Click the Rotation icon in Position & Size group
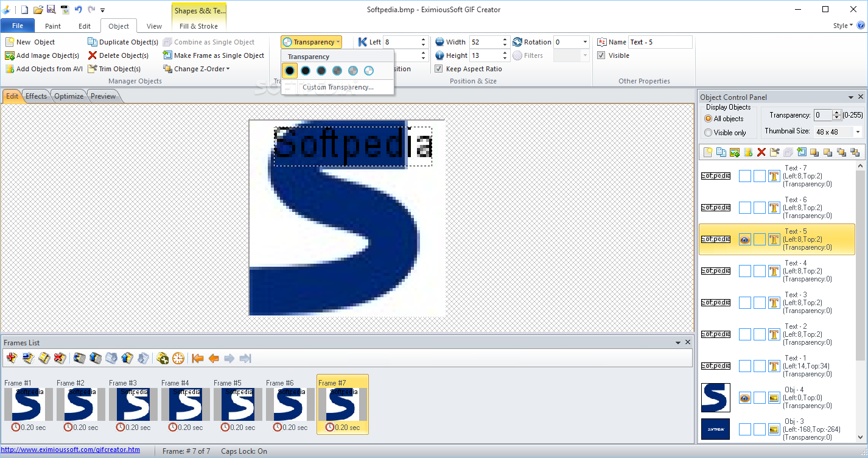Screen dimensions: 868x458 (517, 42)
